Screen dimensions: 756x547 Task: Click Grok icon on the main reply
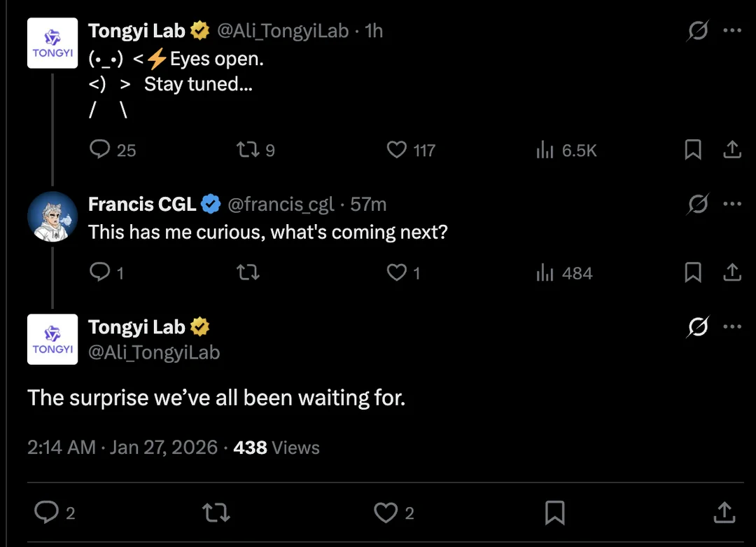(698, 326)
